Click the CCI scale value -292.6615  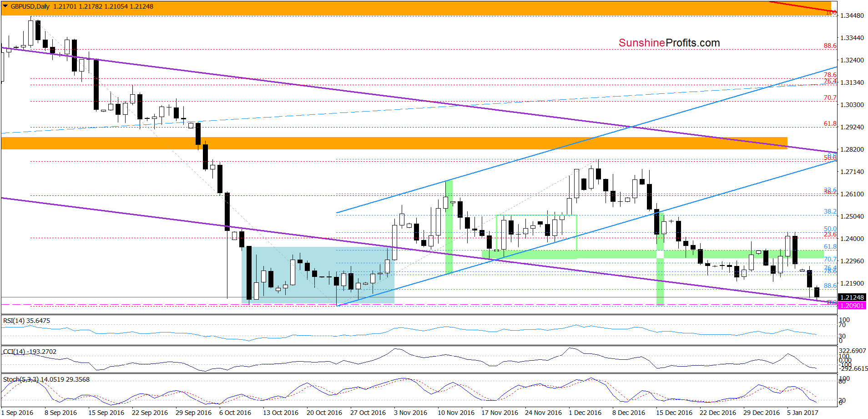854,368
